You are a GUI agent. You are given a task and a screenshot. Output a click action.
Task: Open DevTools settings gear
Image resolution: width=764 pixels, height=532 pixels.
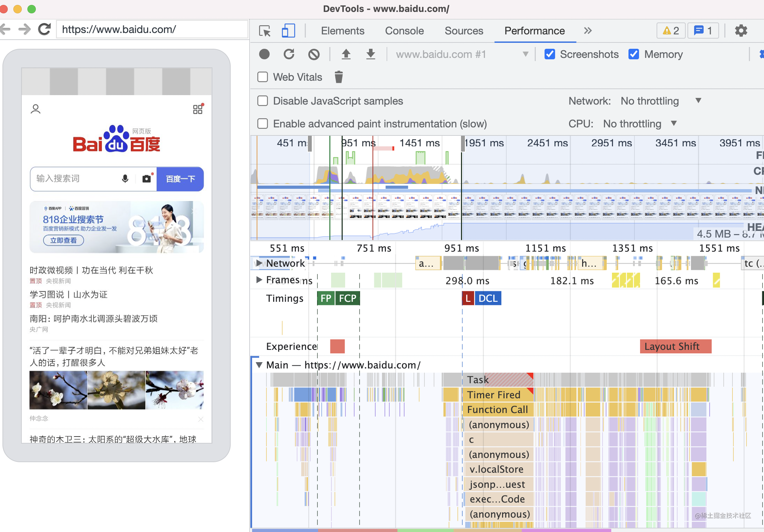point(741,31)
